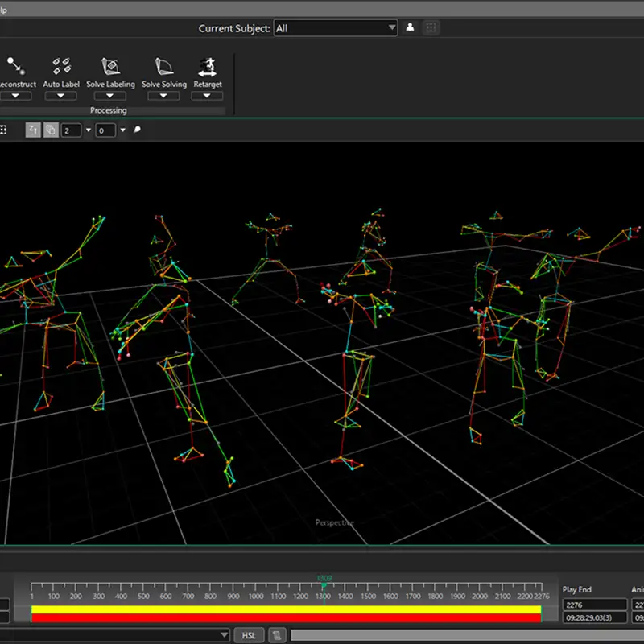Open the dropdown left of HSL button
This screenshot has height=644, width=644.
tap(224, 635)
